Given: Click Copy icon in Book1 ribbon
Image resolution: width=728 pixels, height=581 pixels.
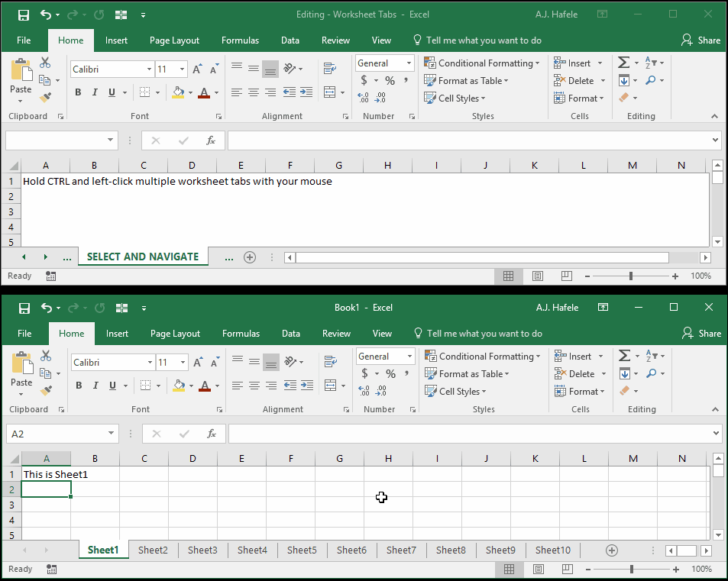Looking at the screenshot, I should tap(46, 373).
